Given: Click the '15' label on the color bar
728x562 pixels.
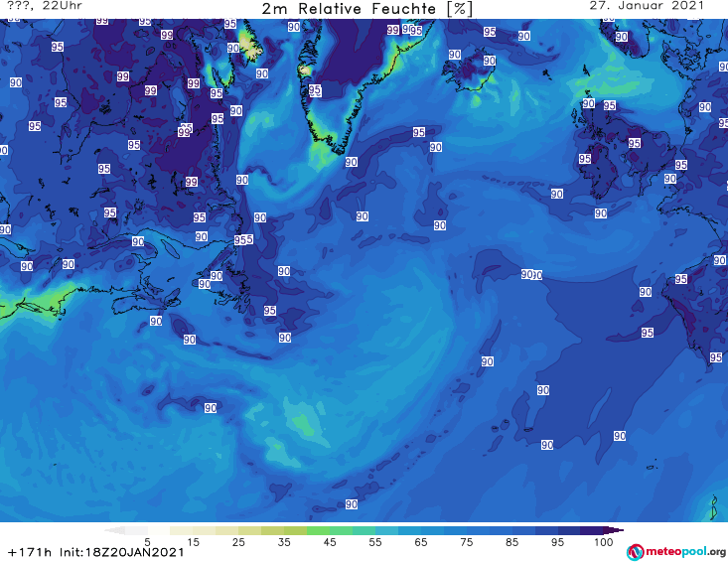Looking at the screenshot, I should pos(193,542).
